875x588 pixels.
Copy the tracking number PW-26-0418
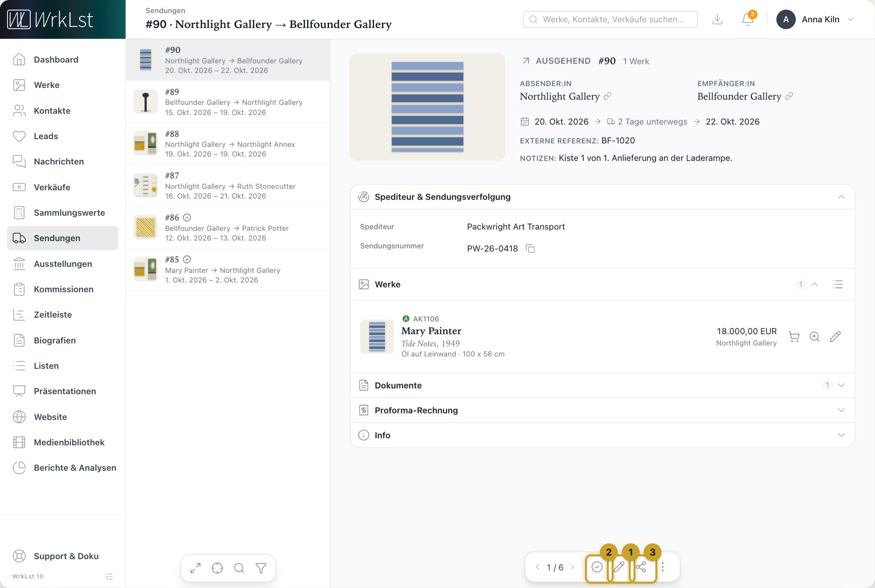click(x=530, y=248)
